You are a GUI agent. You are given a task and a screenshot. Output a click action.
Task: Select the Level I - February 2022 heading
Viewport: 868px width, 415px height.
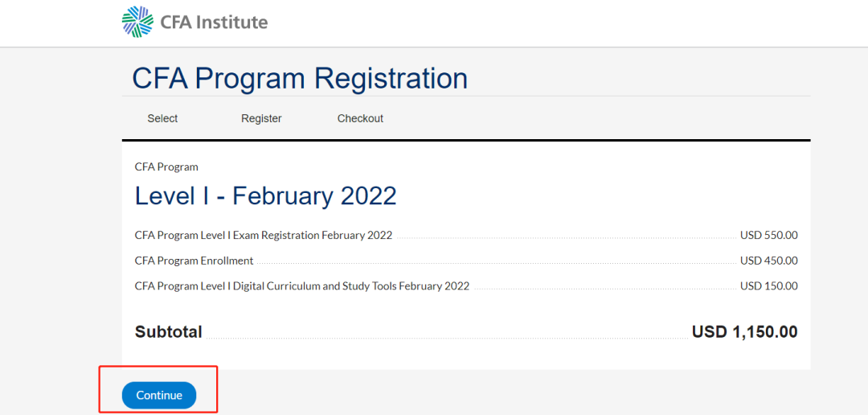tap(265, 196)
